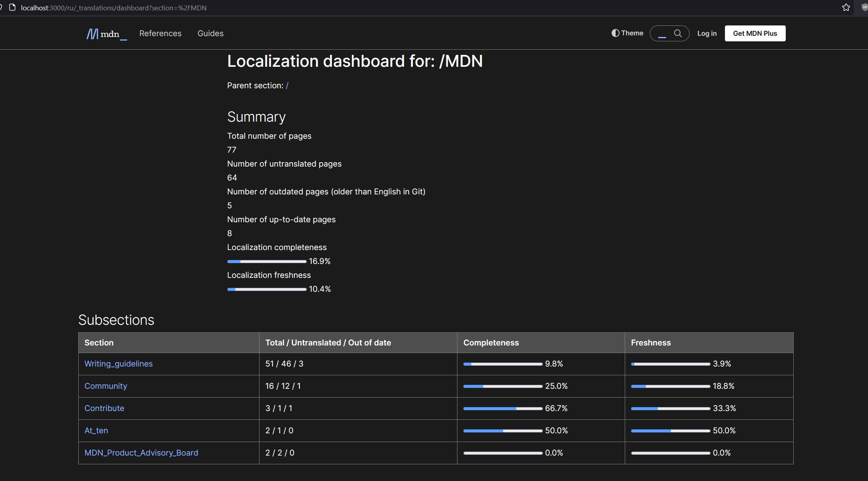868x481 pixels.
Task: Click the Log in link
Action: pos(707,33)
